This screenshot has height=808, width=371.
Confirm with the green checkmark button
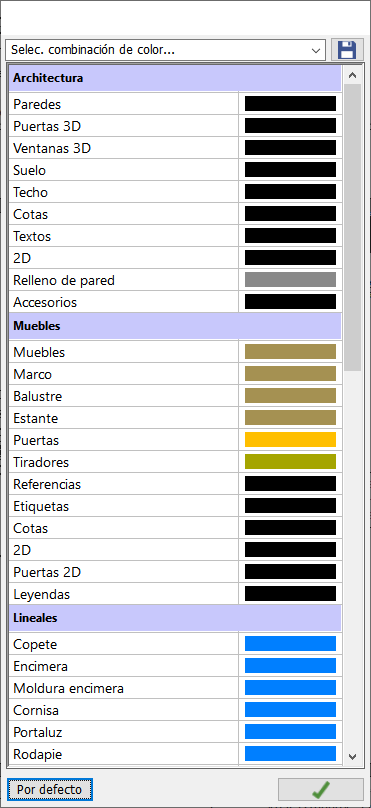pyautogui.click(x=321, y=789)
